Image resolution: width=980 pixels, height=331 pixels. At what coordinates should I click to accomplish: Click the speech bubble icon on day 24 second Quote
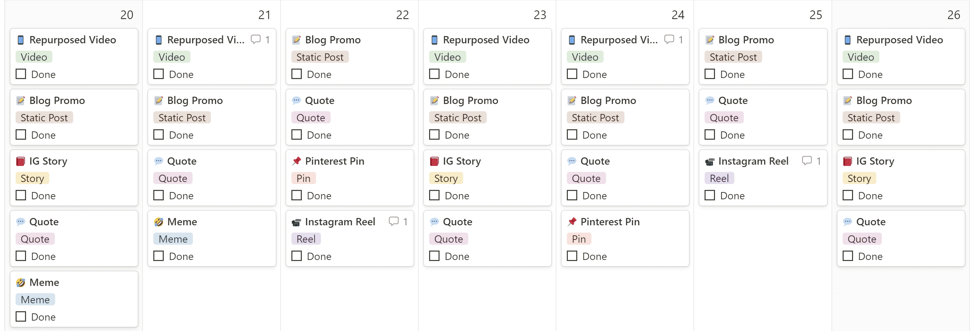(x=572, y=161)
